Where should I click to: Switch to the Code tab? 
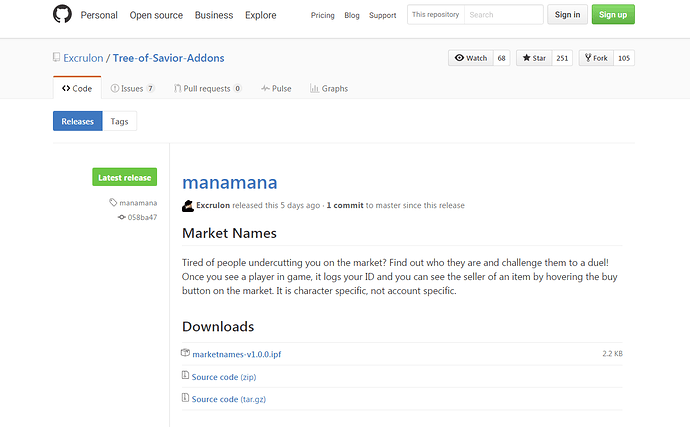coord(76,88)
